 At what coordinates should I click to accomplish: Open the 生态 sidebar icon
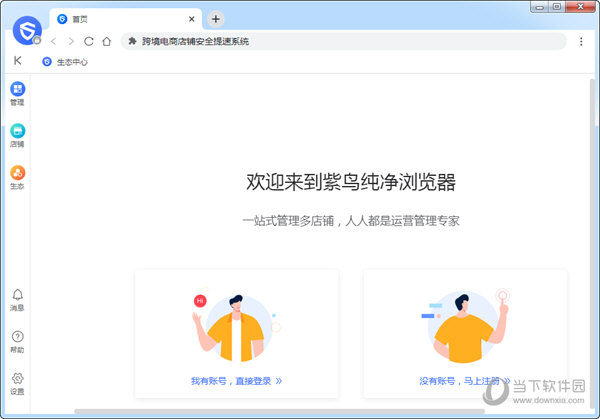click(18, 177)
